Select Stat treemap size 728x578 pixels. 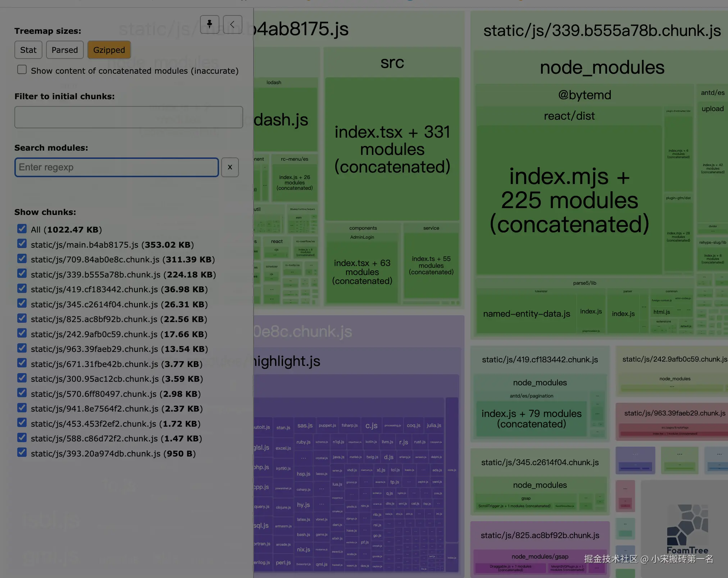tap(28, 50)
